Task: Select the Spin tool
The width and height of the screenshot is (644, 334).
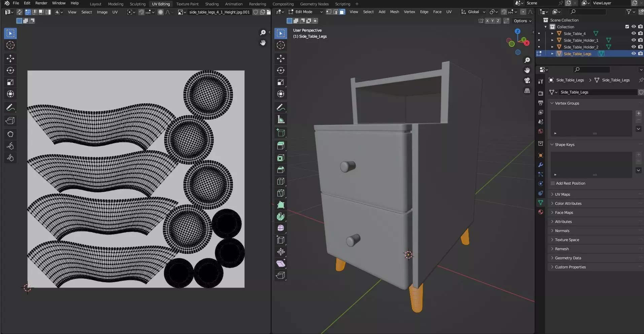Action: (281, 217)
